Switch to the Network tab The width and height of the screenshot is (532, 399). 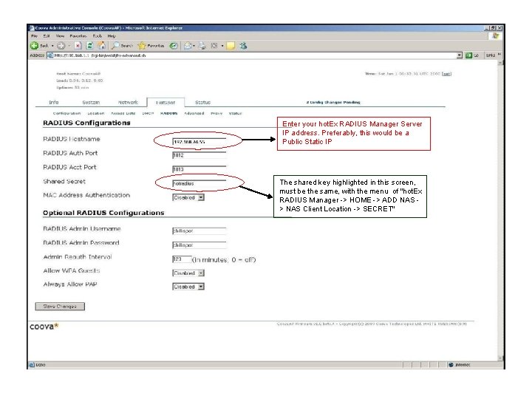128,102
